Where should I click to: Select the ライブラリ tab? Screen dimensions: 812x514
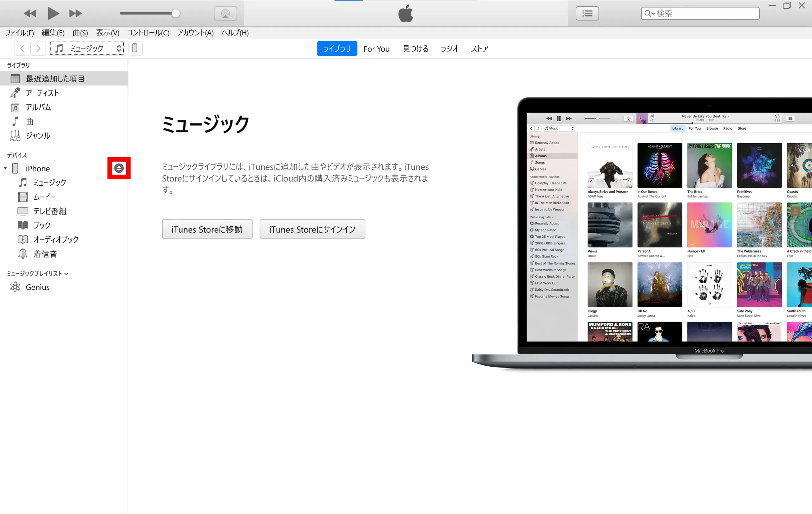[337, 49]
